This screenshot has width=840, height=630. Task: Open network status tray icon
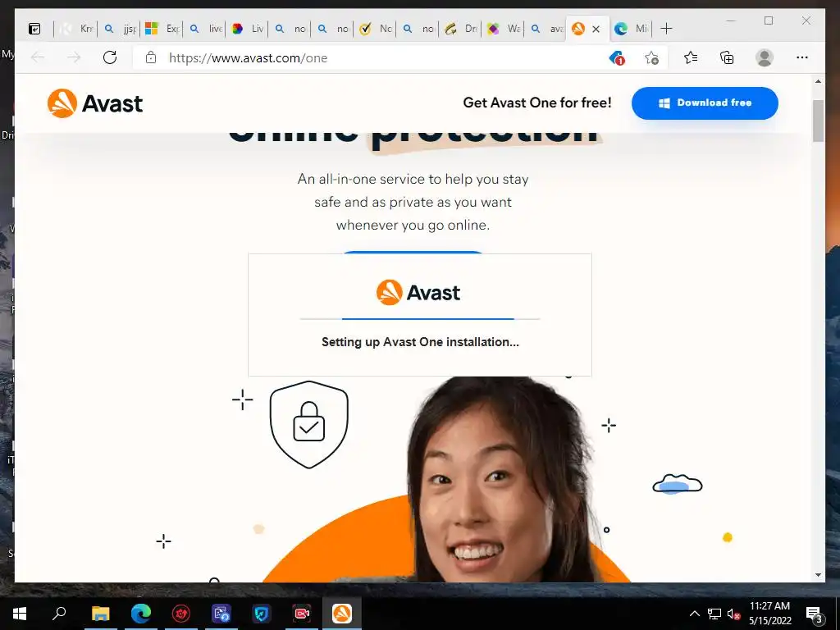tap(714, 614)
